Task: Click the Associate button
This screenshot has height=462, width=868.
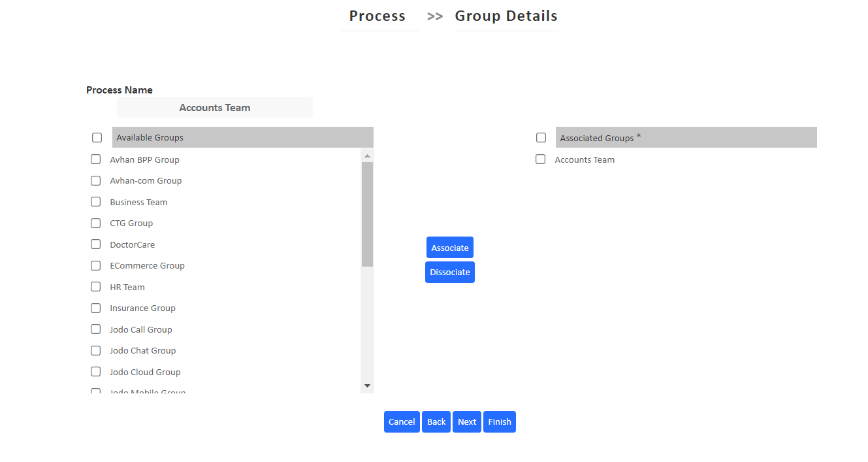Action: point(449,247)
